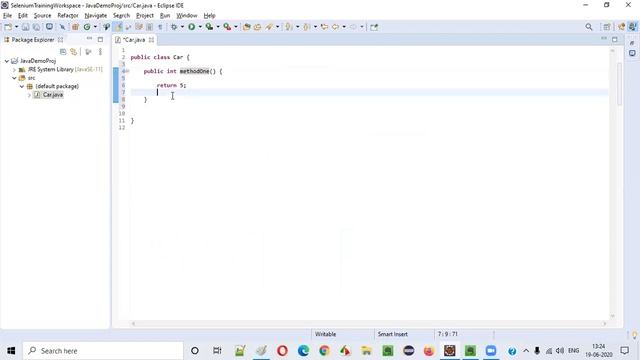The height and width of the screenshot is (360, 640).
Task: Open the Edit menu
Action: click(23, 16)
